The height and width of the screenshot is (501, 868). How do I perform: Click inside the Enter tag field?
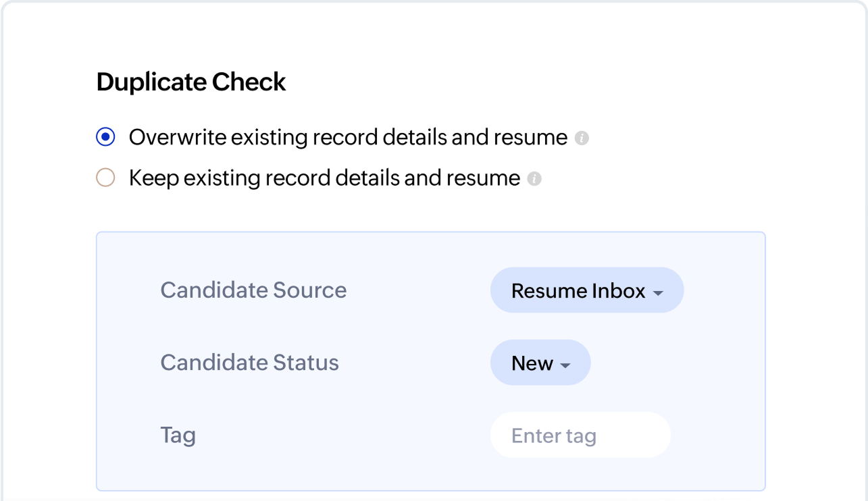pyautogui.click(x=580, y=435)
